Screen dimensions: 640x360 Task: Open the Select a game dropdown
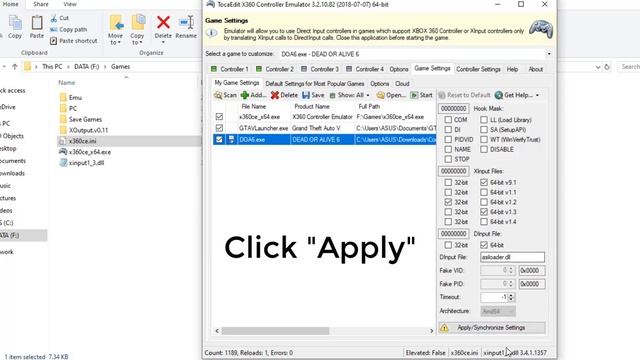click(x=549, y=54)
